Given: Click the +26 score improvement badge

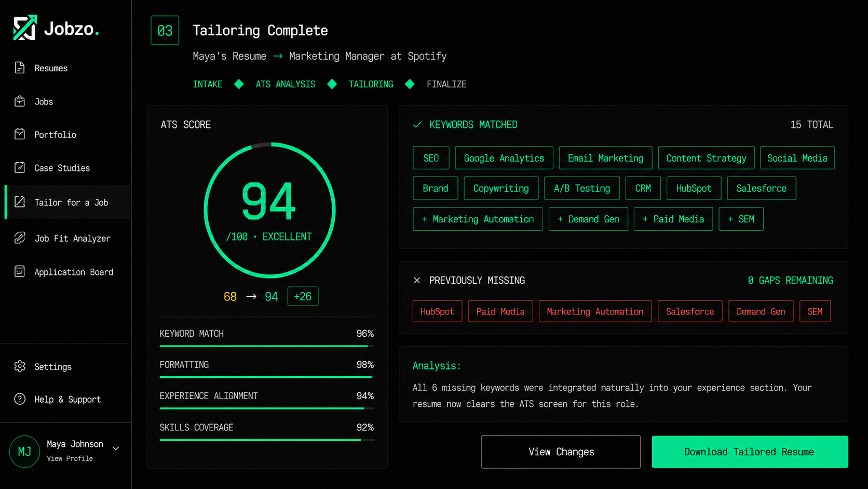Looking at the screenshot, I should coord(303,296).
